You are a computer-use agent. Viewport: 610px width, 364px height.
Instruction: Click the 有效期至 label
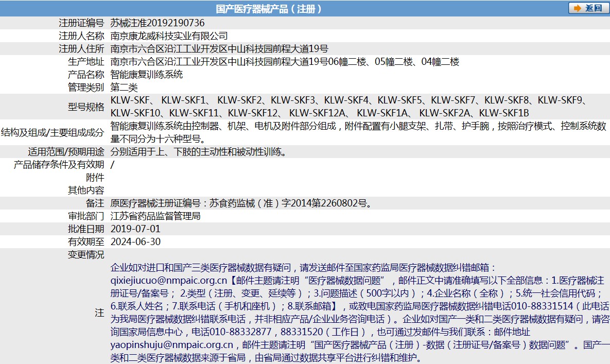(86, 241)
